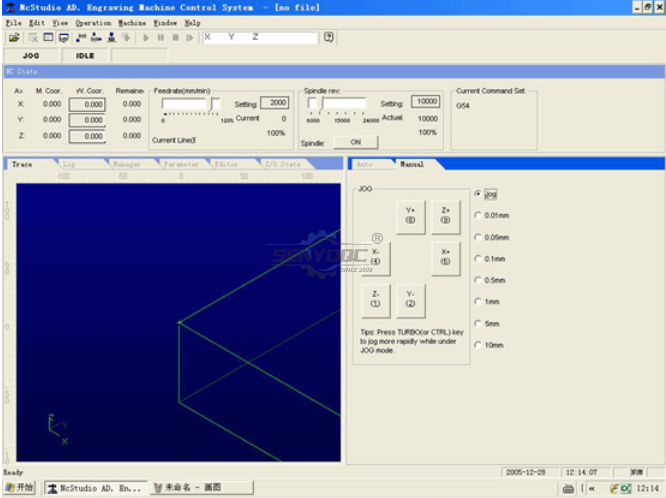Click the G54 command set text
Viewport: 666px width, 498px height.
[x=463, y=106]
